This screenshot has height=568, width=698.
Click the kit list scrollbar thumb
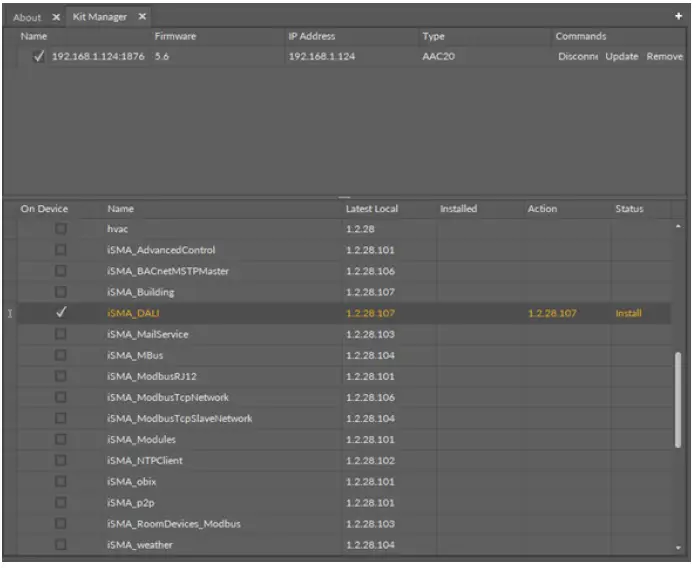pos(678,400)
